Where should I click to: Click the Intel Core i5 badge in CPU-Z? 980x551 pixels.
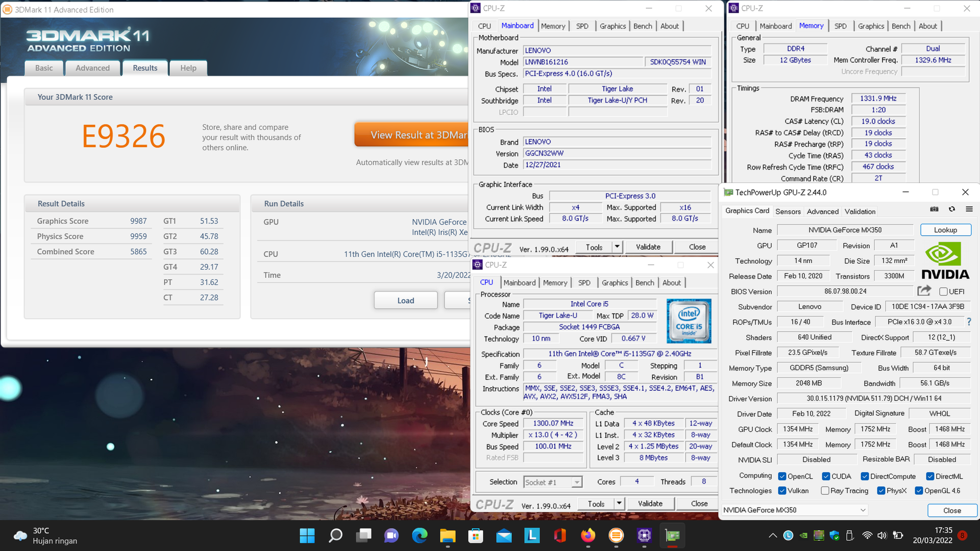689,321
